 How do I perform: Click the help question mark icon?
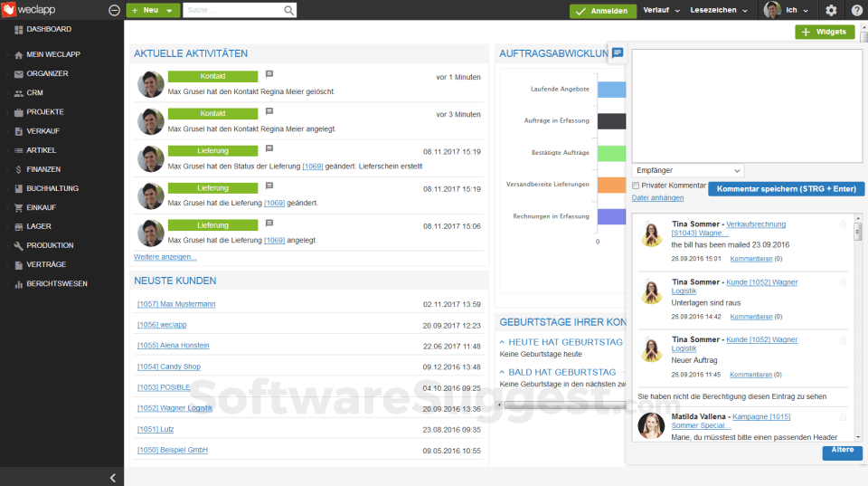click(x=856, y=10)
